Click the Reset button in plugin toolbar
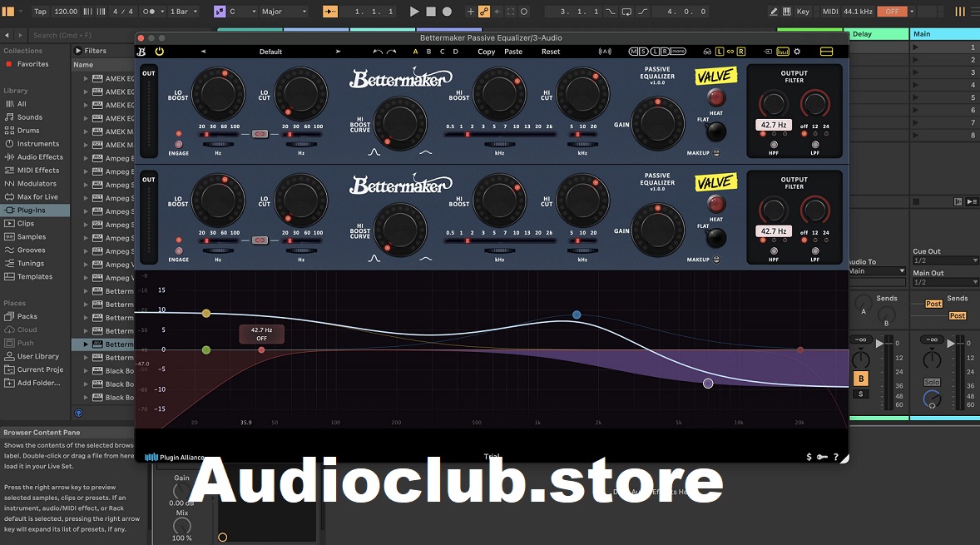 tap(551, 52)
